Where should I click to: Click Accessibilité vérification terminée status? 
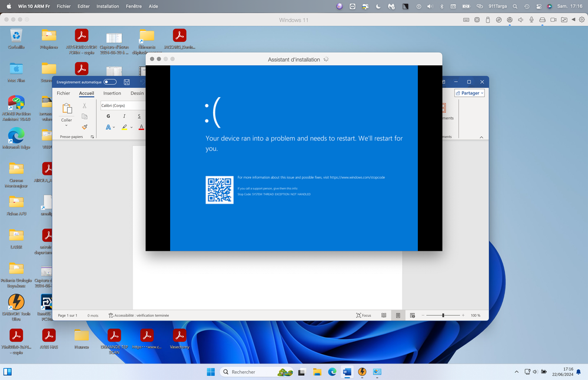(x=139, y=315)
